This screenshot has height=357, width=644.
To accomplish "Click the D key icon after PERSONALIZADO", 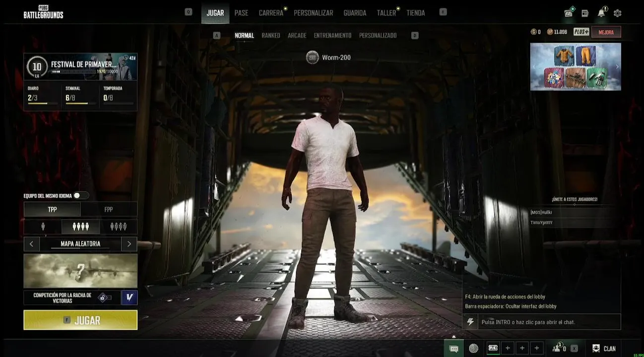I will [415, 35].
